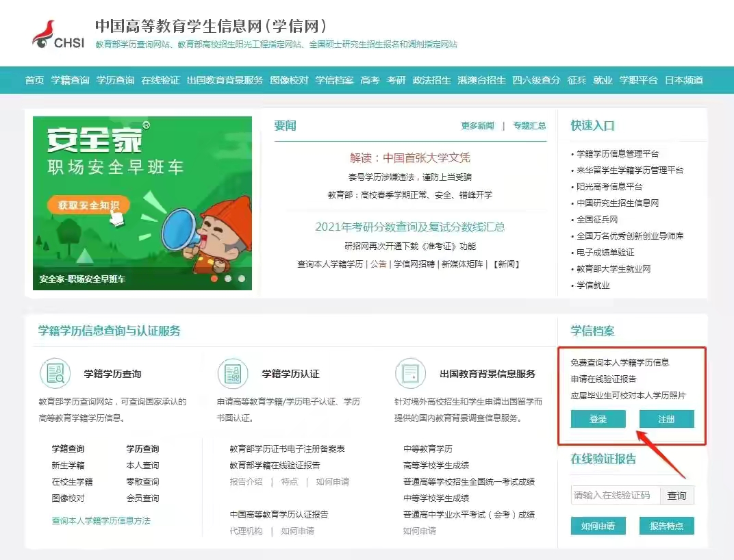Image resolution: width=734 pixels, height=560 pixels.
Task: Click the 查询 button for verification code
Action: tap(677, 495)
